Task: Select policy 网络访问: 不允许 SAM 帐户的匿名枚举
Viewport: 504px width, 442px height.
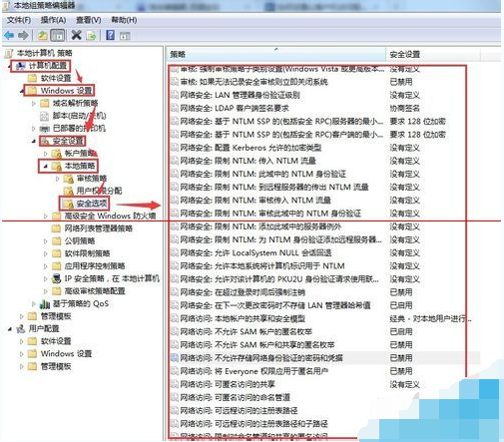Action: coord(247,332)
